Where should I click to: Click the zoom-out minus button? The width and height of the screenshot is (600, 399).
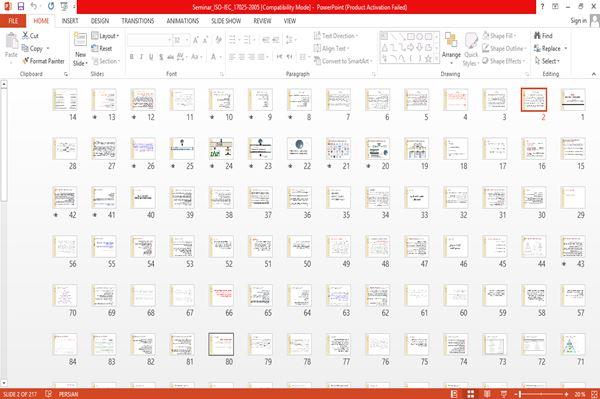tap(516, 394)
